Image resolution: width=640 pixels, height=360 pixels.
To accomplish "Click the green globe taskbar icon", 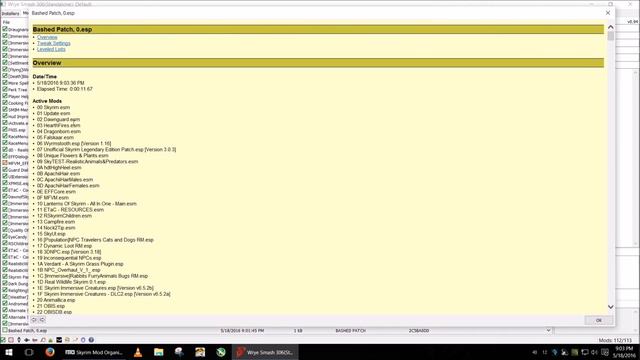I will (221, 352).
